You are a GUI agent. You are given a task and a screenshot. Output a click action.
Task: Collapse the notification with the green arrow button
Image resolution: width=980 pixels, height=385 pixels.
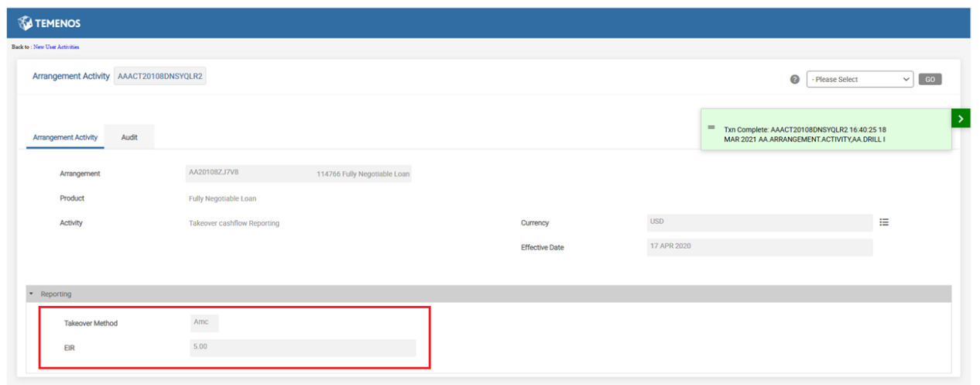[960, 119]
